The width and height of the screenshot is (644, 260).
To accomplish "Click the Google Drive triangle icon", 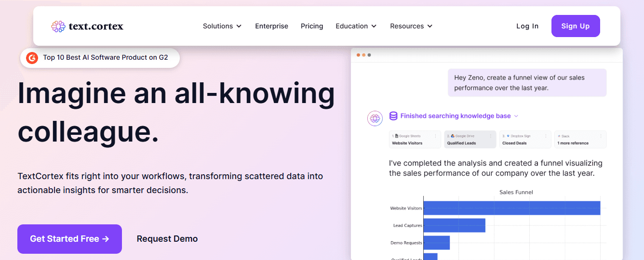I will 453,136.
